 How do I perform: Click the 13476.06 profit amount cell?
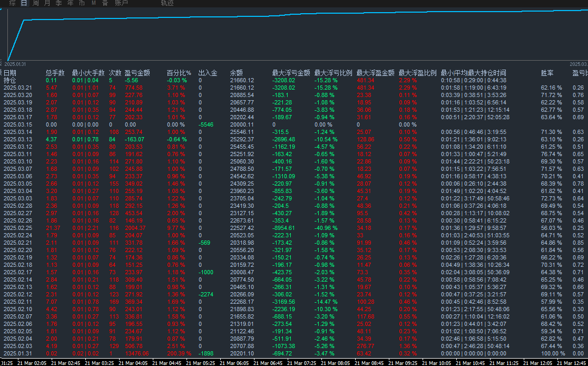coord(137,353)
